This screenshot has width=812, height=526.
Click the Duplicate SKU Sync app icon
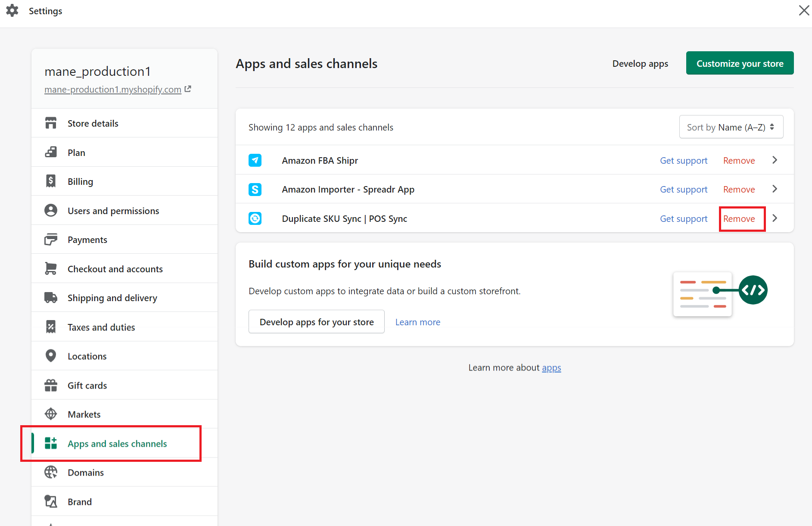click(255, 218)
